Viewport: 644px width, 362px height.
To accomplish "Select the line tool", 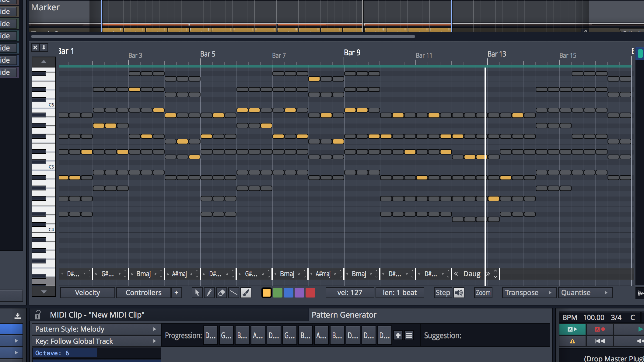I will [233, 293].
